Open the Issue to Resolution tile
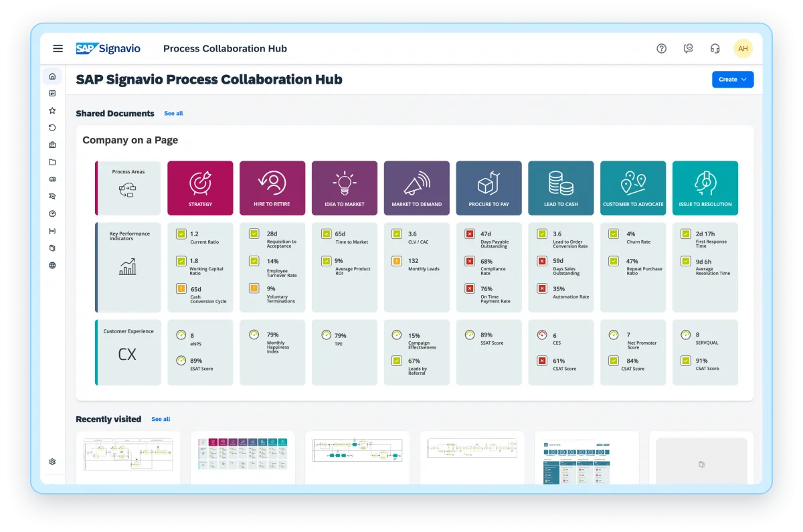This screenshot has height=532, width=803. 705,188
